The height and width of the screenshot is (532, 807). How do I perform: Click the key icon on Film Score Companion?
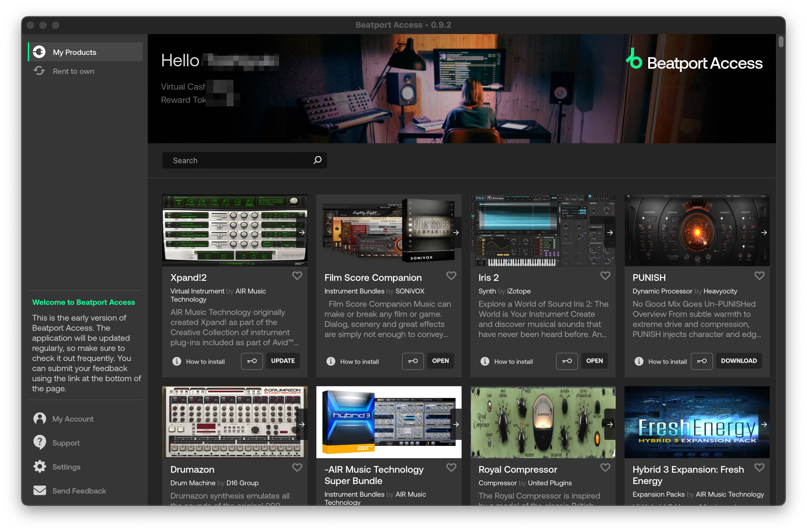pyautogui.click(x=412, y=361)
